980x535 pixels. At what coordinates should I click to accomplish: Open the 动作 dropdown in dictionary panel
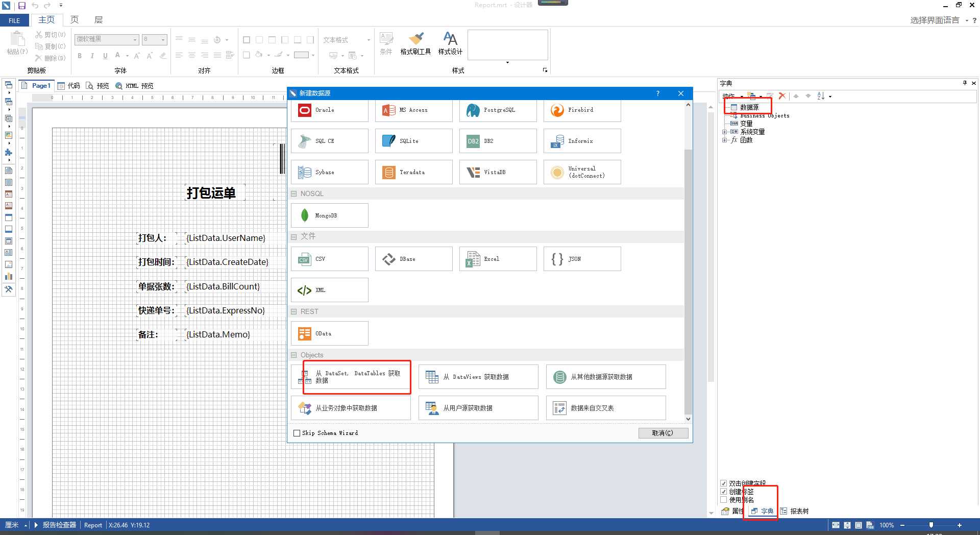coord(732,96)
